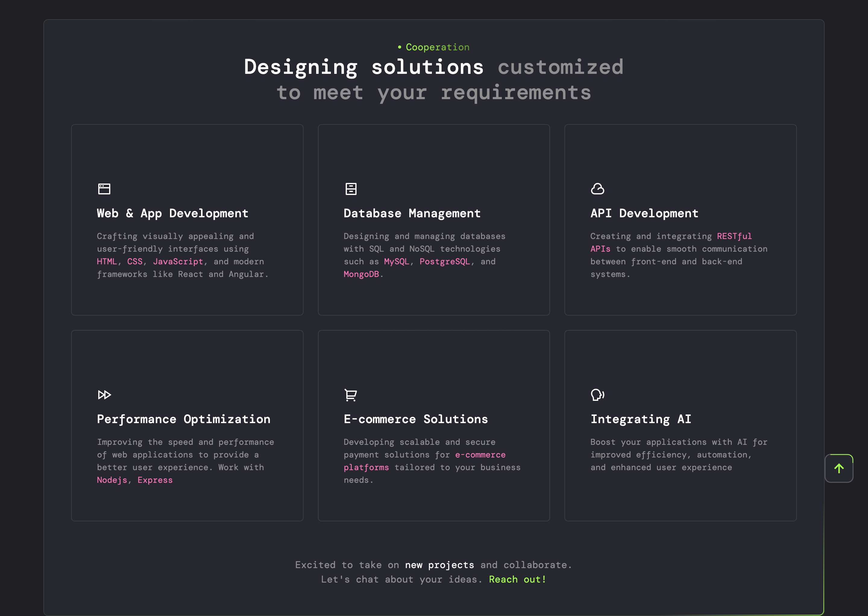Click the speaking head icon above Integrating AI
This screenshot has height=616, width=868.
[598, 394]
